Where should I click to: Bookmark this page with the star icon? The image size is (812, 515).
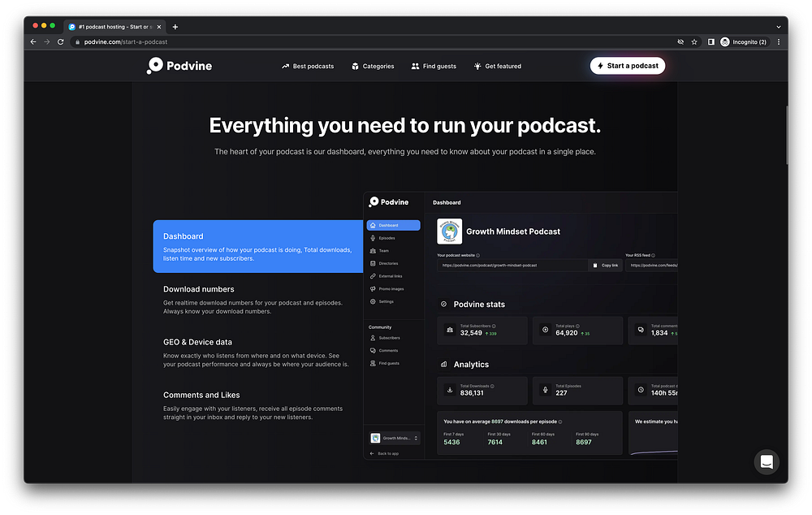point(694,42)
